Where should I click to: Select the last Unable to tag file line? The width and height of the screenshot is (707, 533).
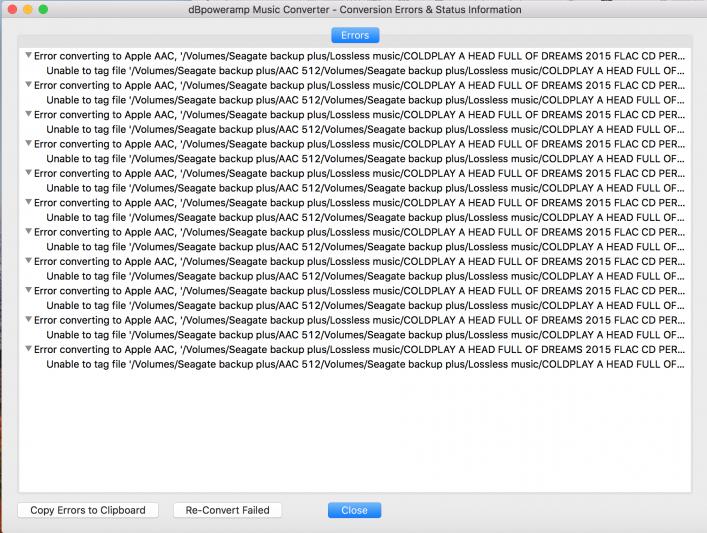[365, 364]
